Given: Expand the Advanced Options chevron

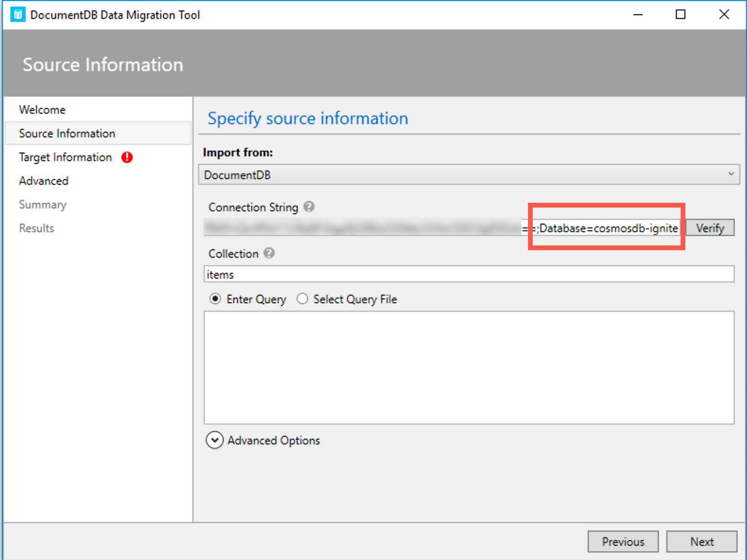Looking at the screenshot, I should pos(215,440).
